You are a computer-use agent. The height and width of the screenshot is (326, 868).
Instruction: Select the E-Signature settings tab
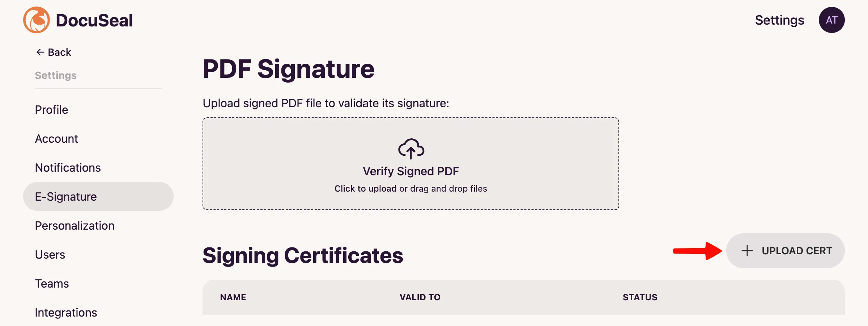65,196
